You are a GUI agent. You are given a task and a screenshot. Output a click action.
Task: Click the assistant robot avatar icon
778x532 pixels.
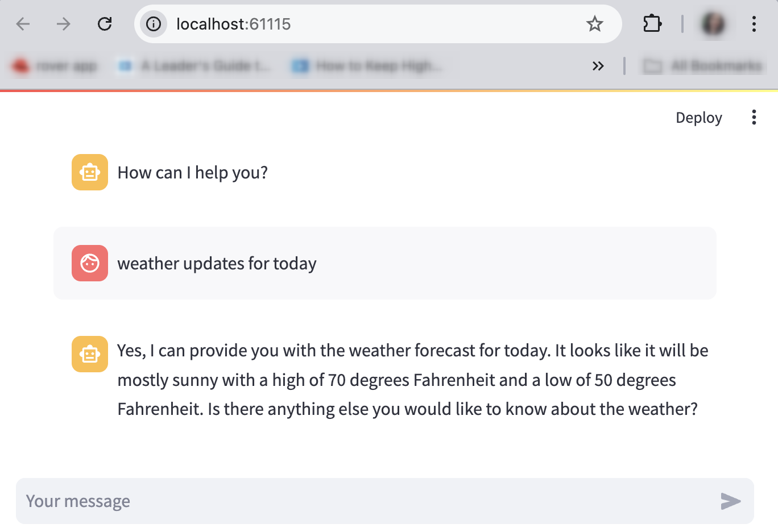click(89, 172)
